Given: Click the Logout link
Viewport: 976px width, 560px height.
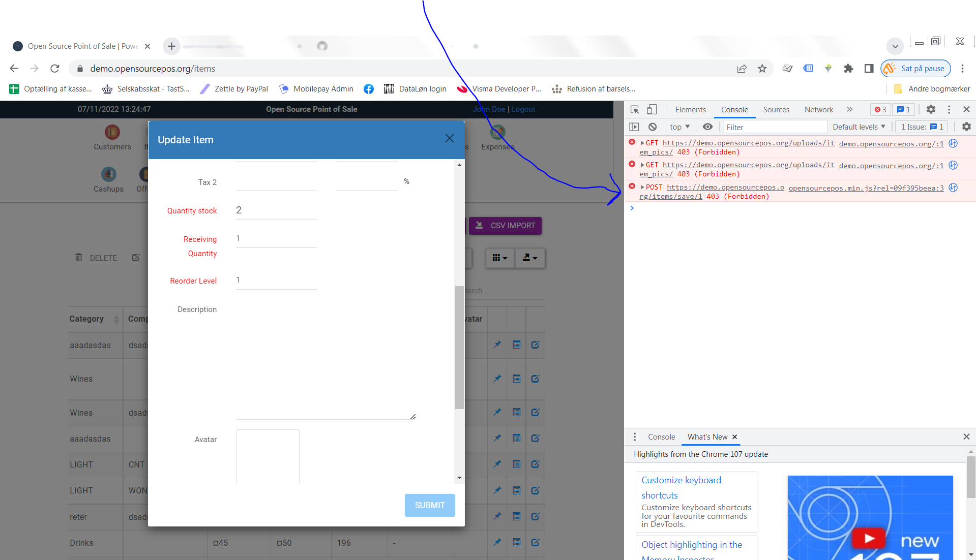Looking at the screenshot, I should (x=523, y=109).
